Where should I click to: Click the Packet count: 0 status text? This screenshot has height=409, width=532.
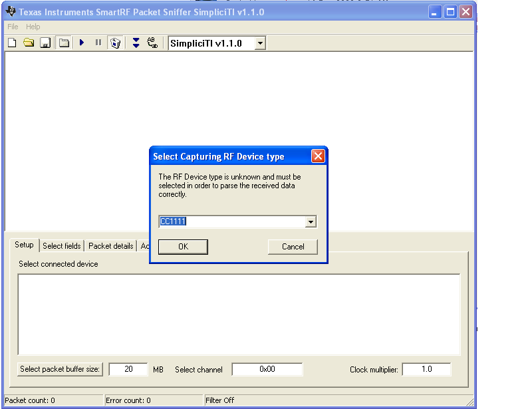tap(30, 400)
